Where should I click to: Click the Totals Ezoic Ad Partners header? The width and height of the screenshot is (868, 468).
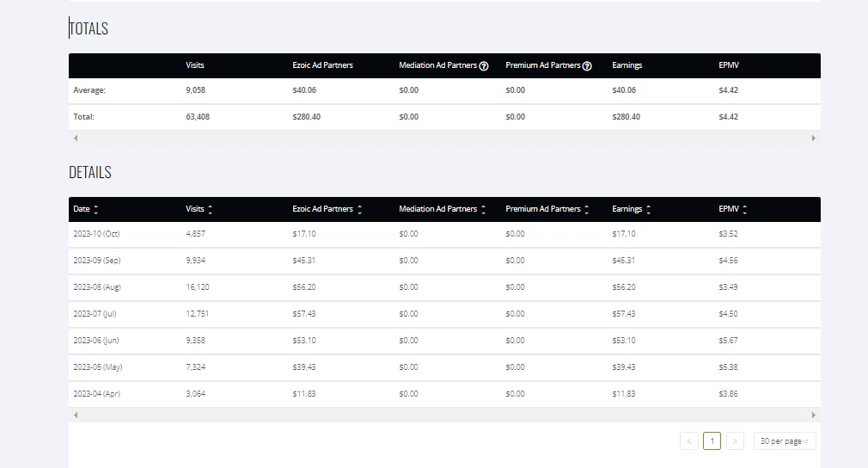pos(323,65)
